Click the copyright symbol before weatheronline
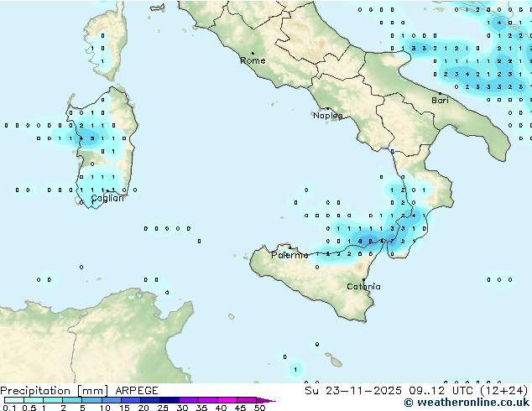Viewport: 532px width, 411px height. [409, 403]
